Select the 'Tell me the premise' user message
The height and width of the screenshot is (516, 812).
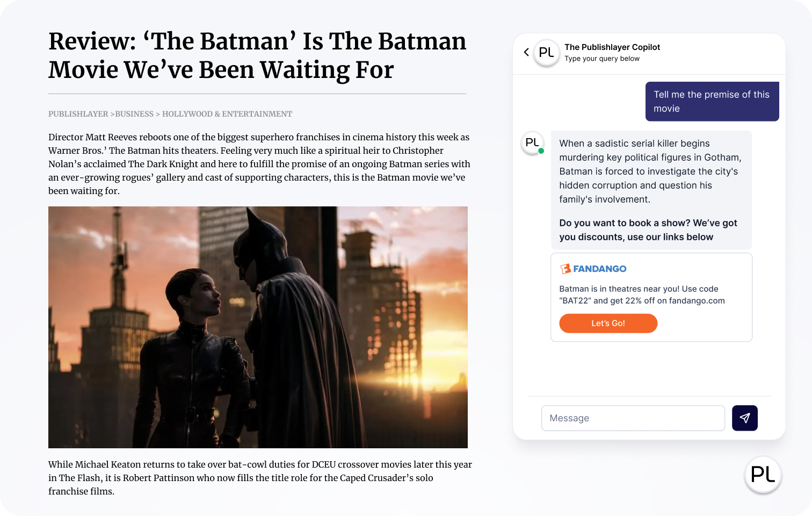[712, 102]
